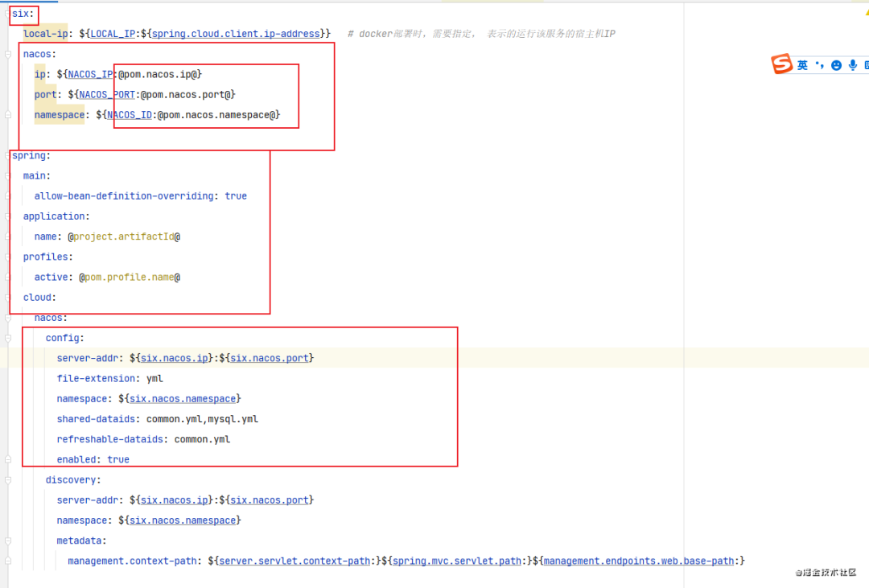Click the shared-dataids key
The height and width of the screenshot is (588, 869).
(96, 419)
